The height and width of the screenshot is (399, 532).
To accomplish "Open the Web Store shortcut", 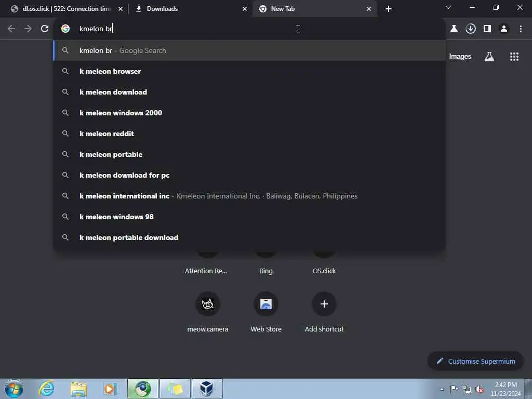I will coord(266,312).
